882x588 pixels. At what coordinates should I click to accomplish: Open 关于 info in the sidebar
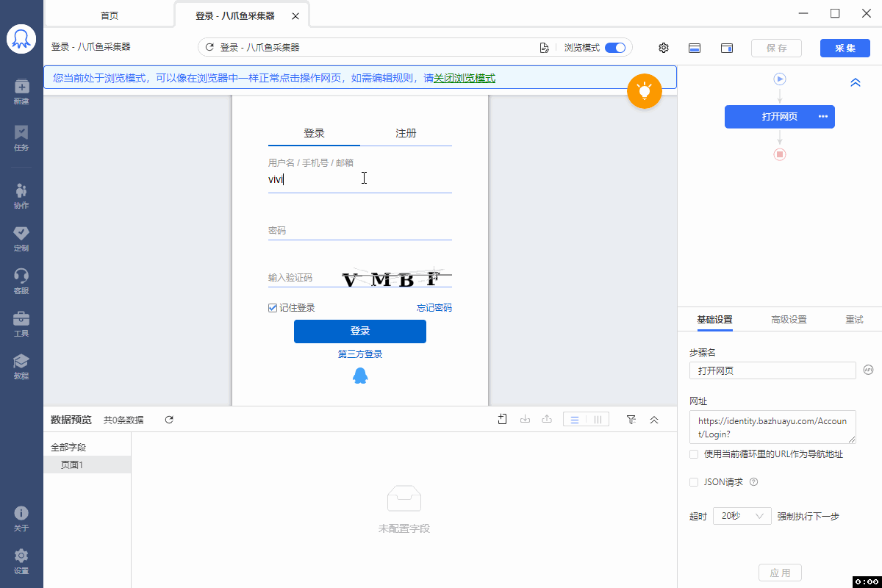click(x=21, y=518)
